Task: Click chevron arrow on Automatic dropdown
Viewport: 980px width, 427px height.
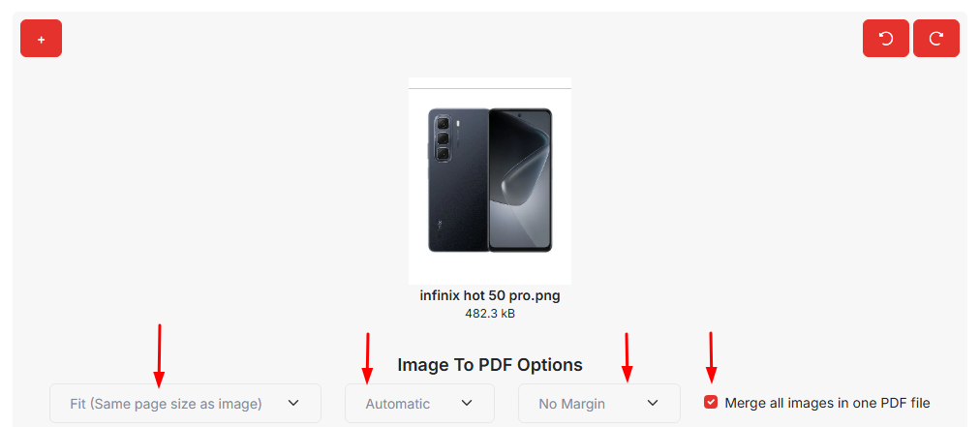Action: pos(467,403)
